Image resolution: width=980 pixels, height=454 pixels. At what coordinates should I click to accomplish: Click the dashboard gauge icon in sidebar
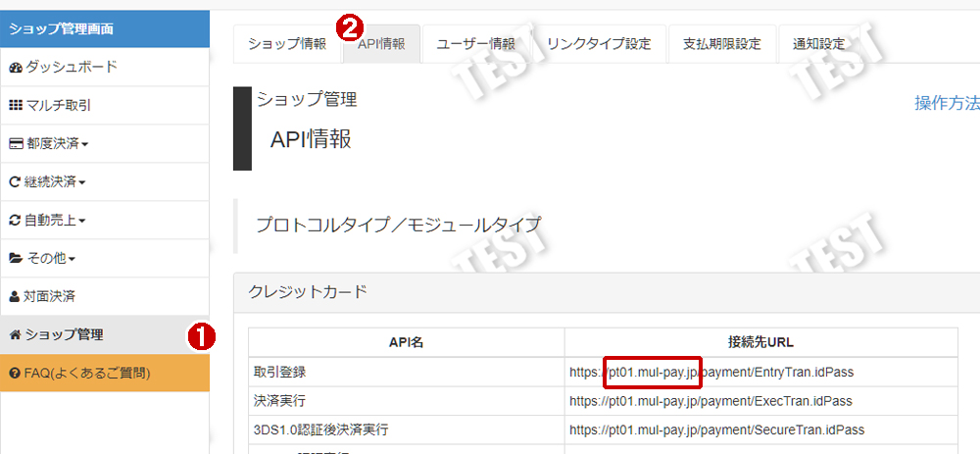(x=15, y=68)
